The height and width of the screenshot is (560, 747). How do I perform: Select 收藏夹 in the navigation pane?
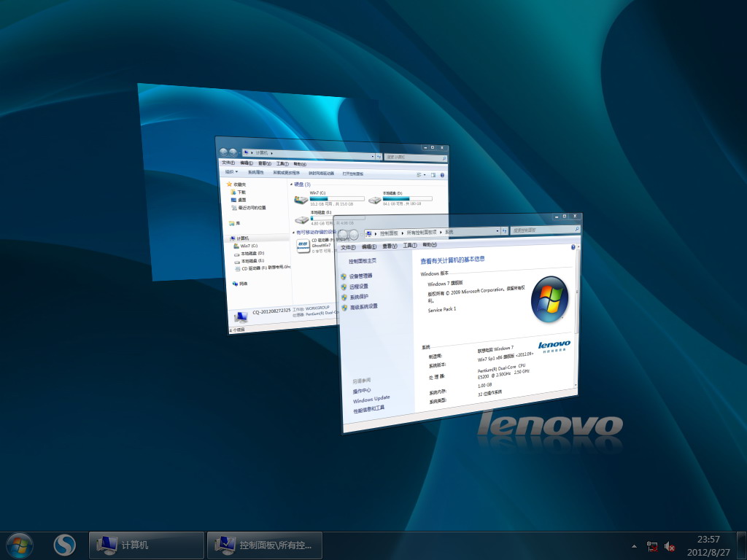(236, 184)
